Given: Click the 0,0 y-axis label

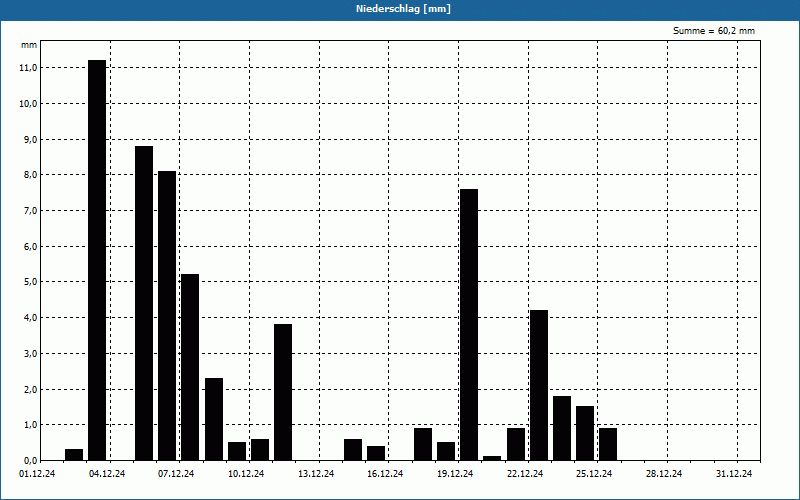Looking at the screenshot, I should pyautogui.click(x=30, y=461).
